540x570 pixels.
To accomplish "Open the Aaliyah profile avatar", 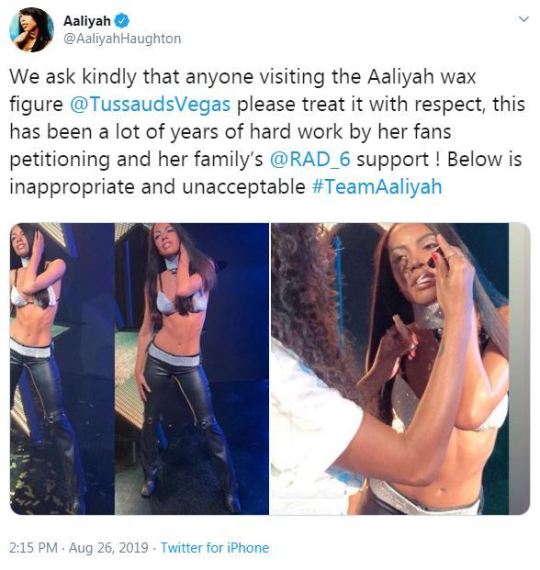I will coord(31,29).
